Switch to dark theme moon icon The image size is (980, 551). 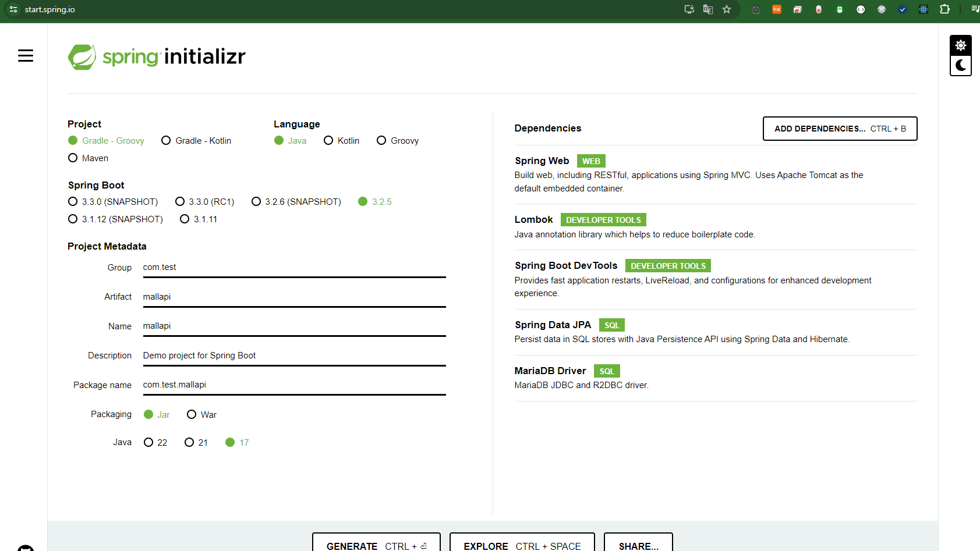click(x=961, y=65)
